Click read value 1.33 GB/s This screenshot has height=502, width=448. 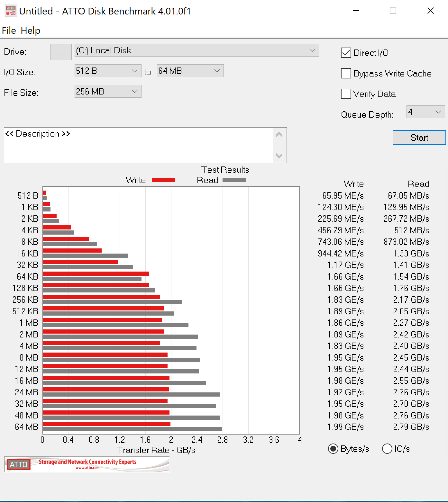coord(411,254)
